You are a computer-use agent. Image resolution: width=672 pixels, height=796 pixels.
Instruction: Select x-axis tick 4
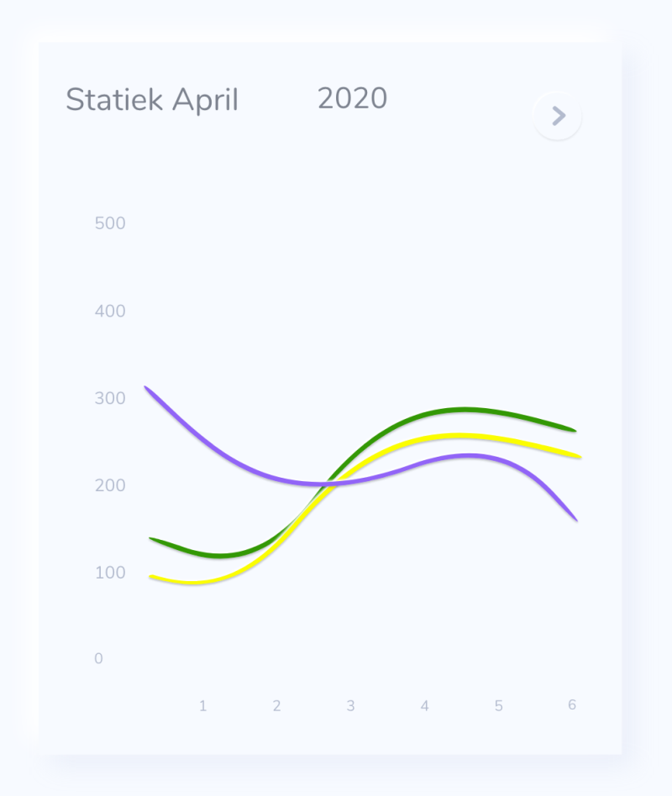click(425, 705)
